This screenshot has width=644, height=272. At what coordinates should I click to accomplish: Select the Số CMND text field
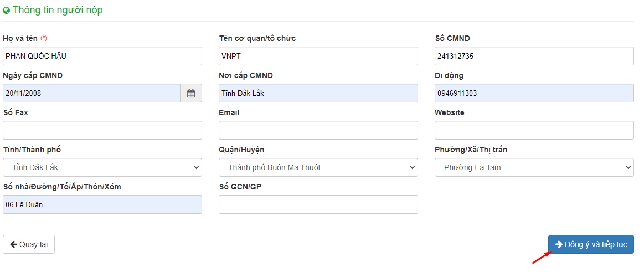tap(534, 56)
